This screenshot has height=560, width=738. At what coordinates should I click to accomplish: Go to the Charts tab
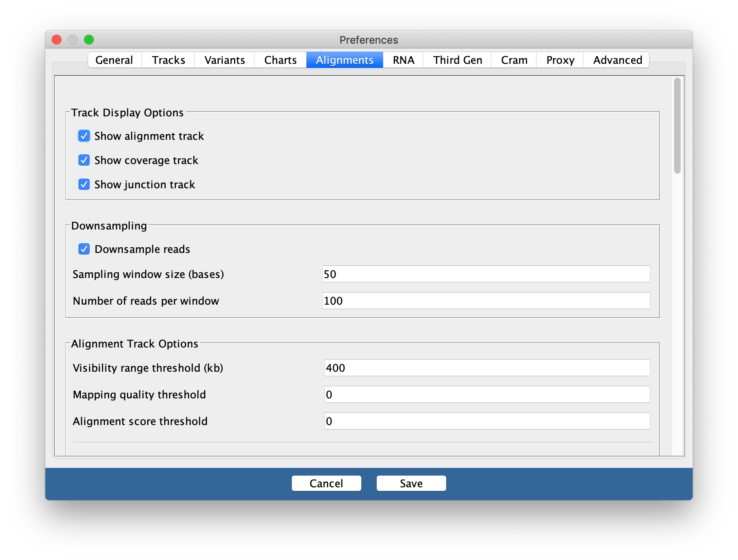(x=280, y=60)
